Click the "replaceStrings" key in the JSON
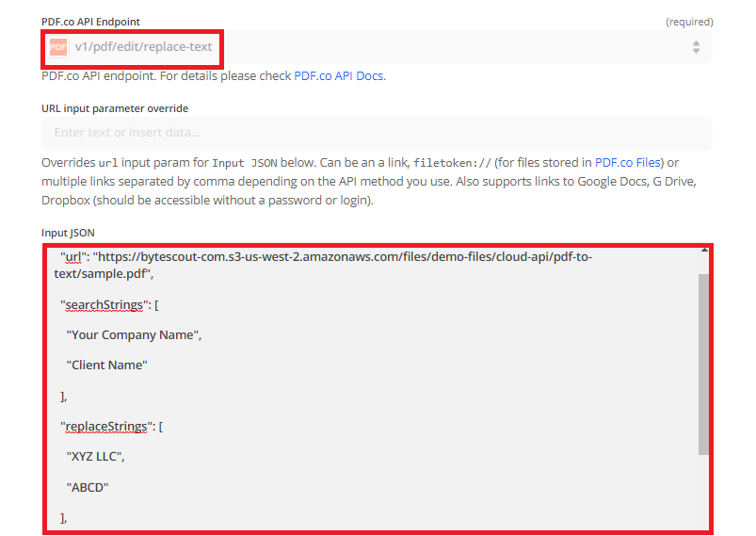Viewport: 756px width, 536px height. point(106,427)
